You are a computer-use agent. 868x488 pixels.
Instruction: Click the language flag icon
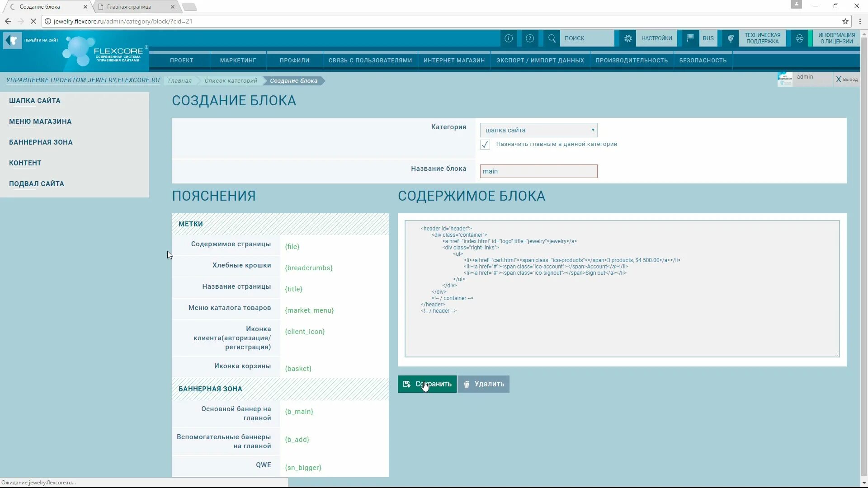coord(690,38)
